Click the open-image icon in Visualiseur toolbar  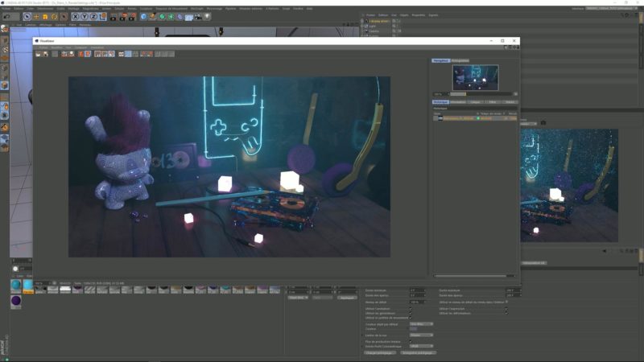pos(38,54)
